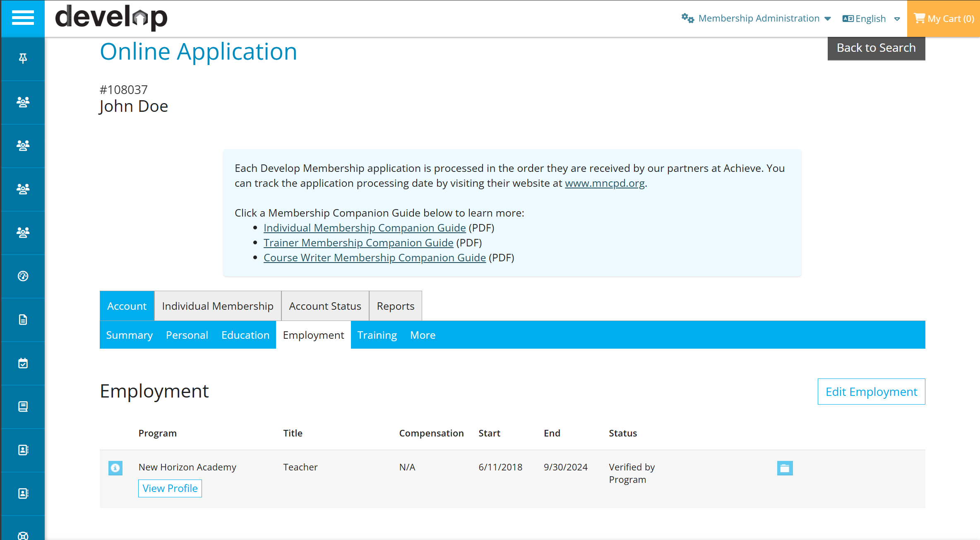
Task: Click Edit Employment button
Action: tap(871, 391)
